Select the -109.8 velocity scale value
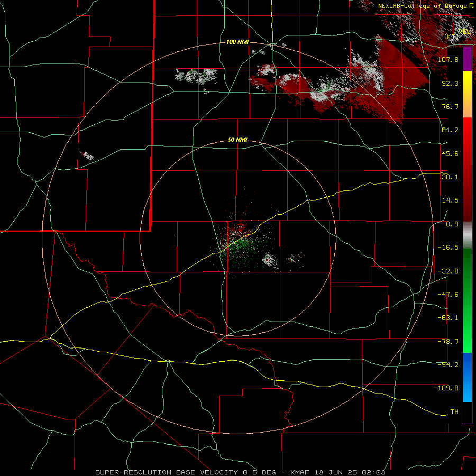 (x=446, y=388)
